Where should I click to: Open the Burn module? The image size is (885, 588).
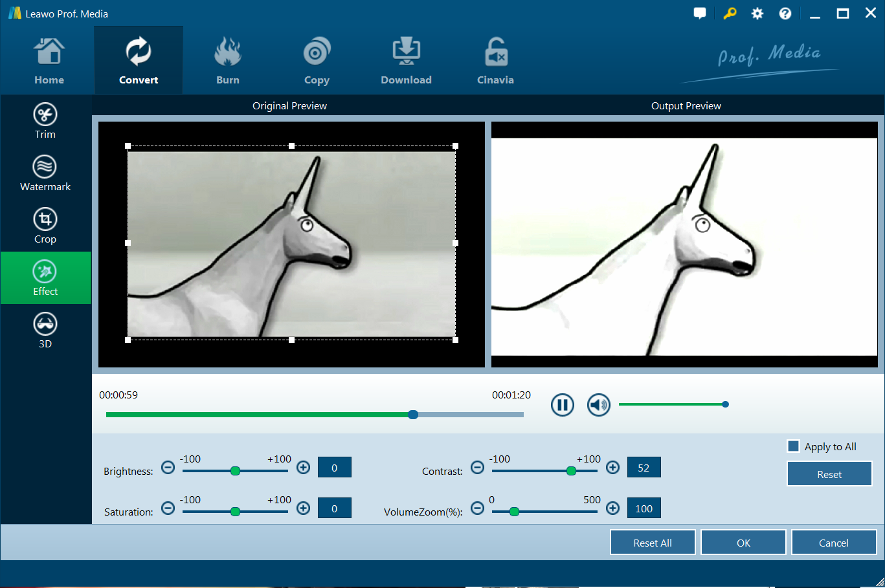coord(227,61)
